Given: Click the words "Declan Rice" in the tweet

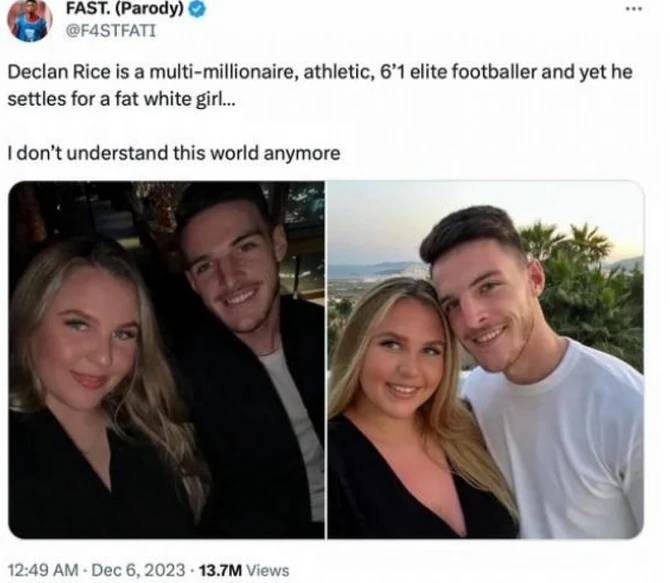Looking at the screenshot, I should (x=53, y=75).
